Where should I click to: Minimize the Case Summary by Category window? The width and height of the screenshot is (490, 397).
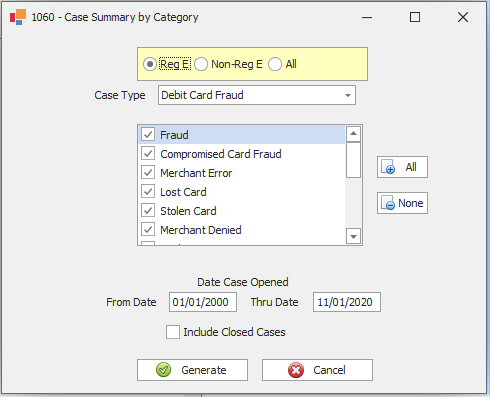point(367,17)
